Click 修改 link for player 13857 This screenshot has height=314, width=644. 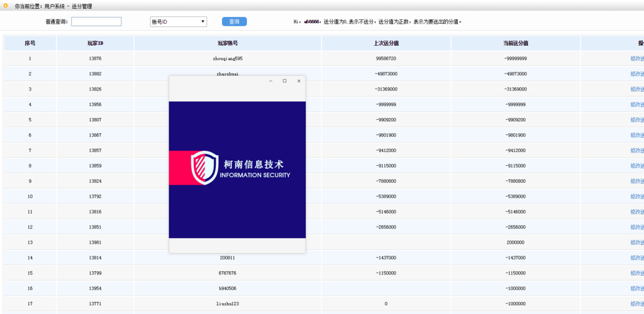637,151
